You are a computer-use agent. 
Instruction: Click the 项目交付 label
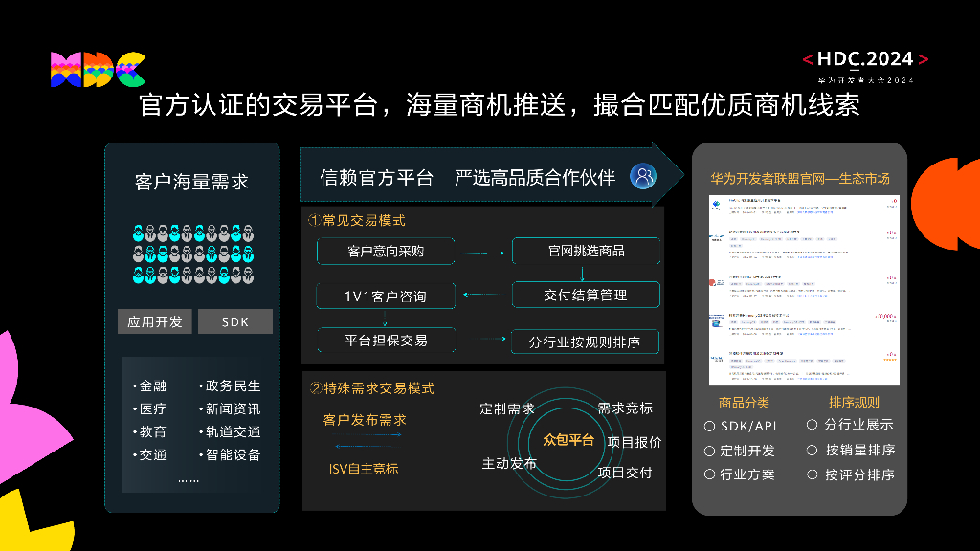(625, 473)
